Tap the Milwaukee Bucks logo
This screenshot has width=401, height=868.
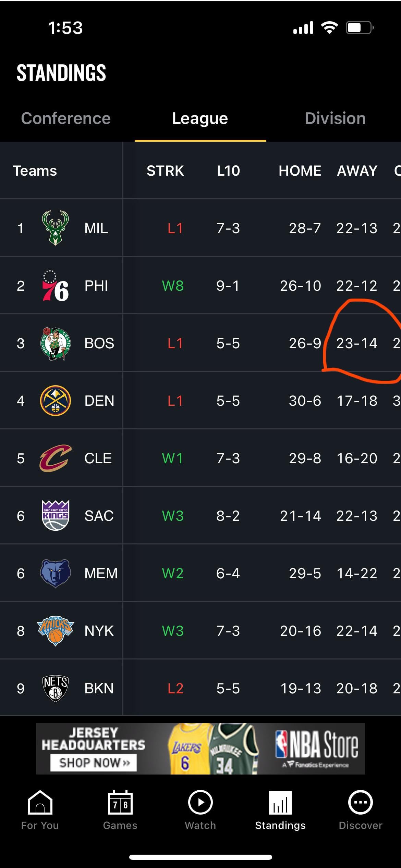coord(55,228)
